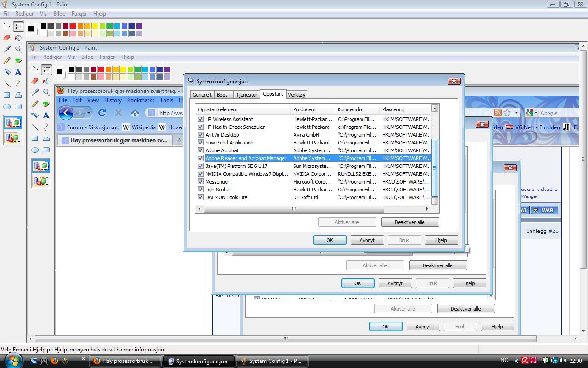This screenshot has width=588, height=368.
Task: Click Avbryt in the topmost Systemkonfigurasjon dialog
Action: coord(367,240)
